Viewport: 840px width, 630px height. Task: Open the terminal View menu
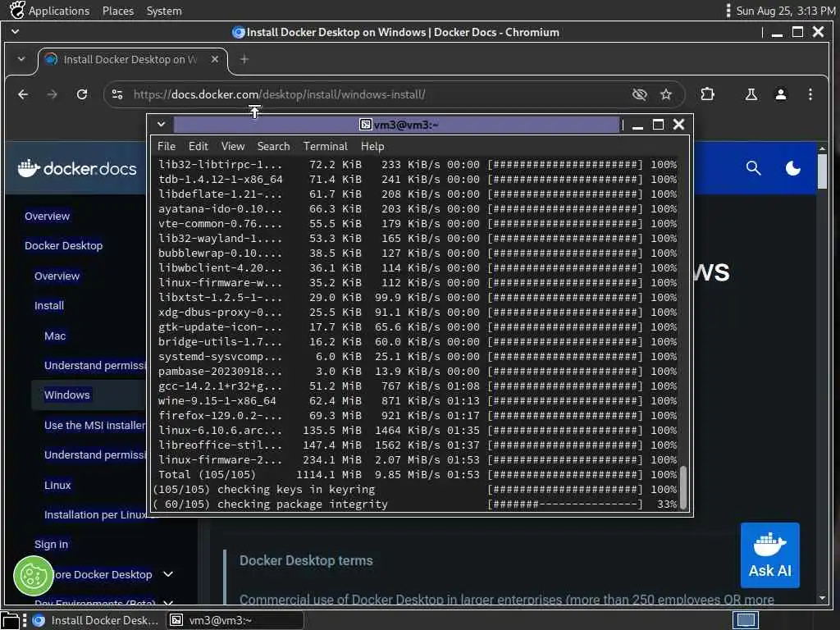233,146
